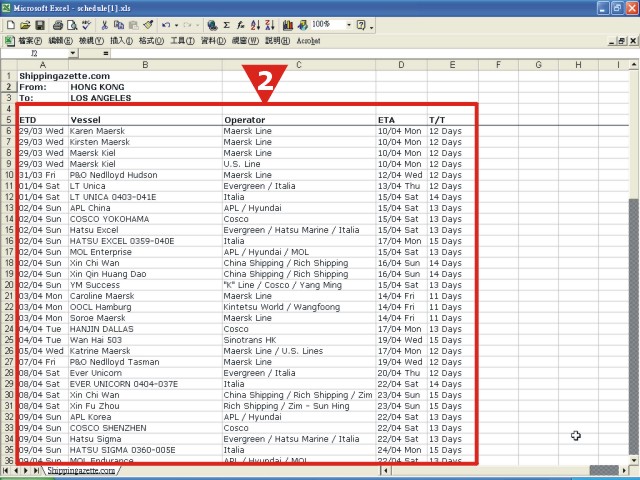Select the cell containing Karen Maersk
This screenshot has height=480, width=640.
pyautogui.click(x=145, y=131)
